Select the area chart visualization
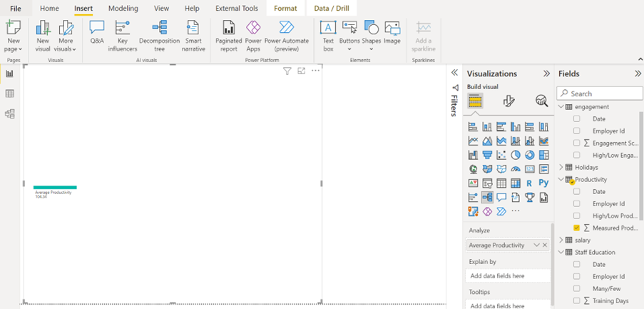Image resolution: width=644 pixels, height=309 pixels. [x=487, y=141]
